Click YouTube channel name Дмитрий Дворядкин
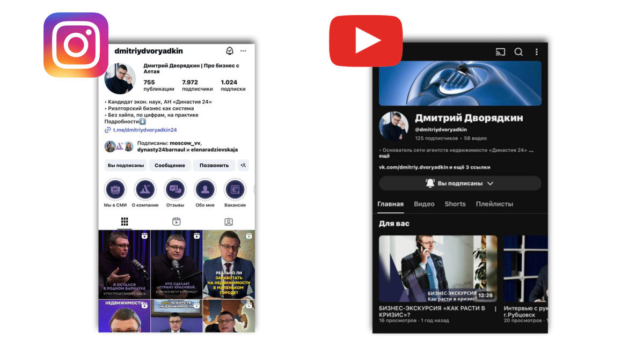644x362 pixels. coord(469,118)
